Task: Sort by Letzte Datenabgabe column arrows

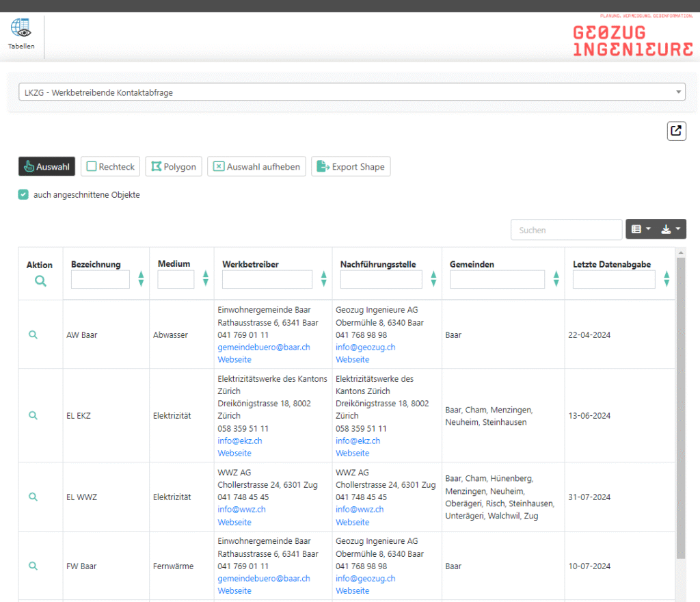Action: 667,279
